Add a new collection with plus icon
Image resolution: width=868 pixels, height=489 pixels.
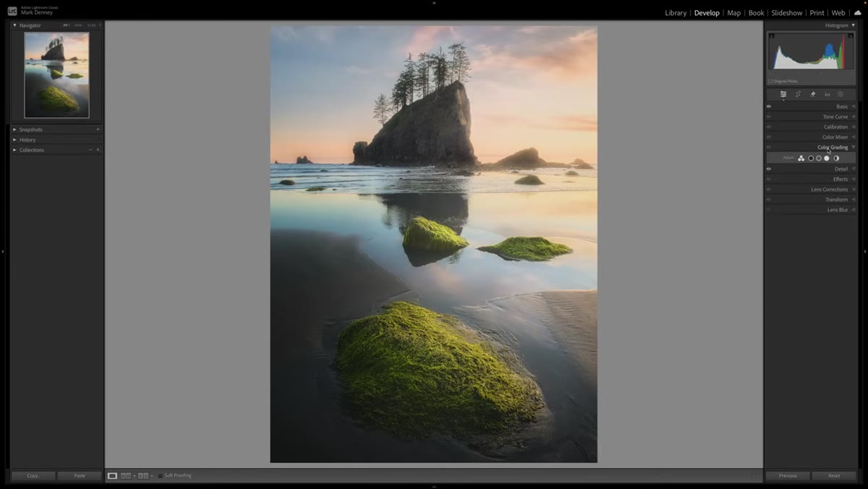pos(98,150)
